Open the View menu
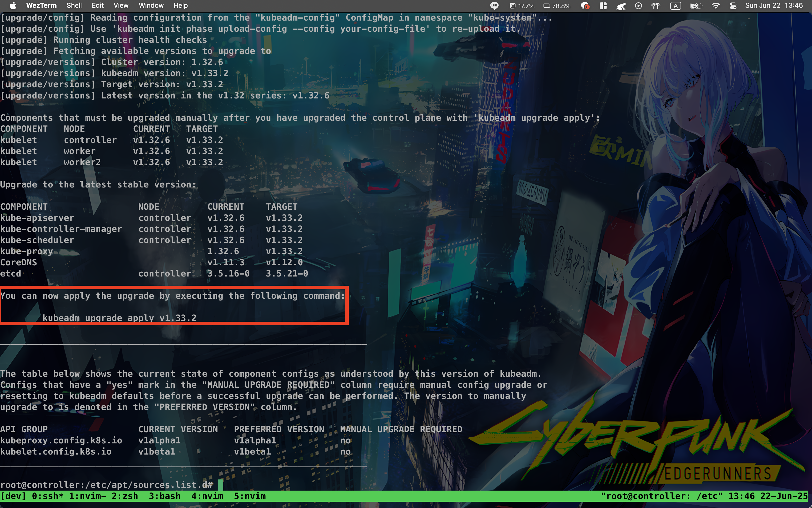This screenshot has width=812, height=508. click(121, 5)
